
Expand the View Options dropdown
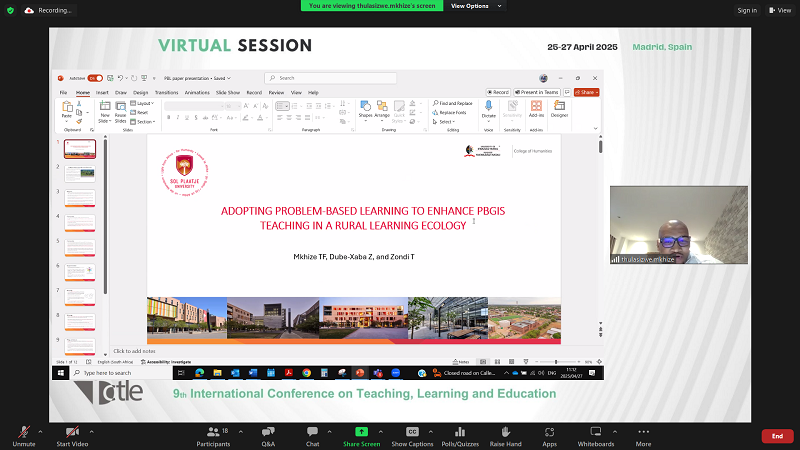(470, 6)
